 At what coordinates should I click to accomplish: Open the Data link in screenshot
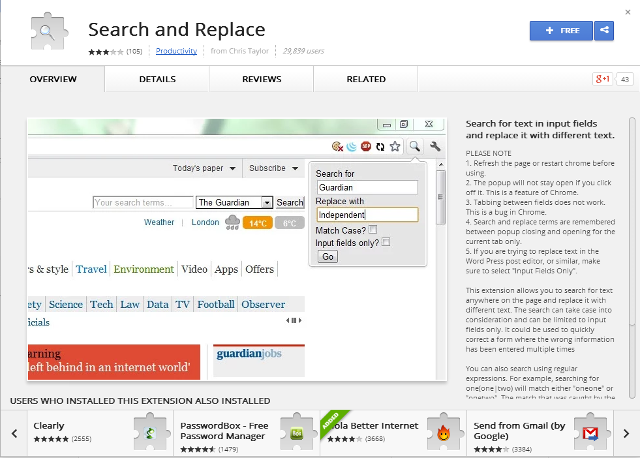[158, 305]
